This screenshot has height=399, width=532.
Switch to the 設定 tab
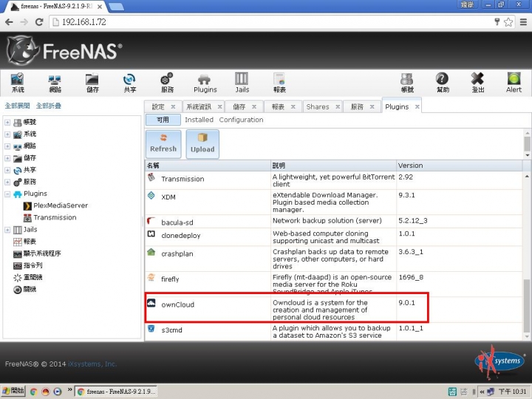[x=158, y=107]
